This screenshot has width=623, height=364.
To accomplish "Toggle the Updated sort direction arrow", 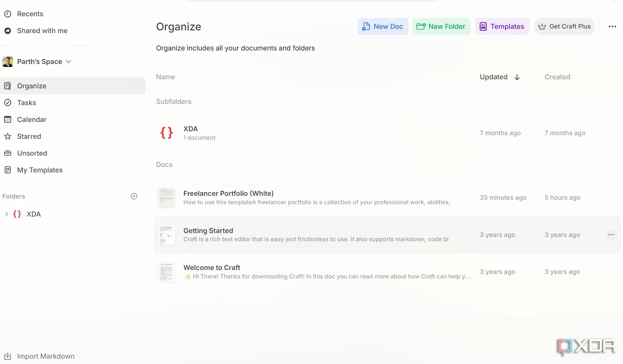I will 517,77.
